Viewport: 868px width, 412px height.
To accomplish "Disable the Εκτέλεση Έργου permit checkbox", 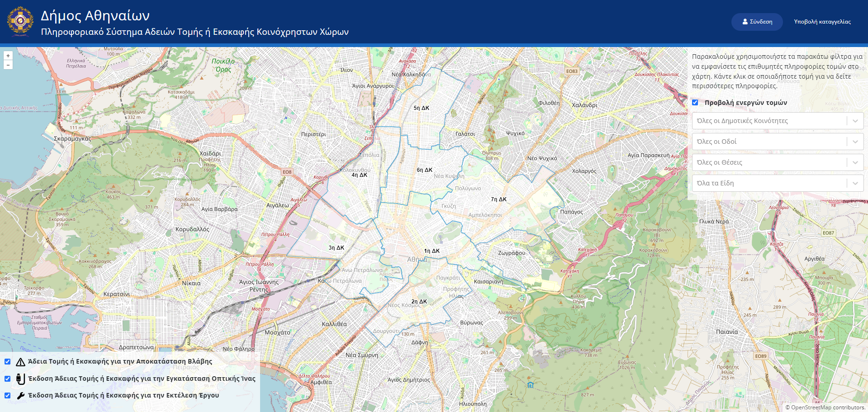I will pyautogui.click(x=8, y=396).
